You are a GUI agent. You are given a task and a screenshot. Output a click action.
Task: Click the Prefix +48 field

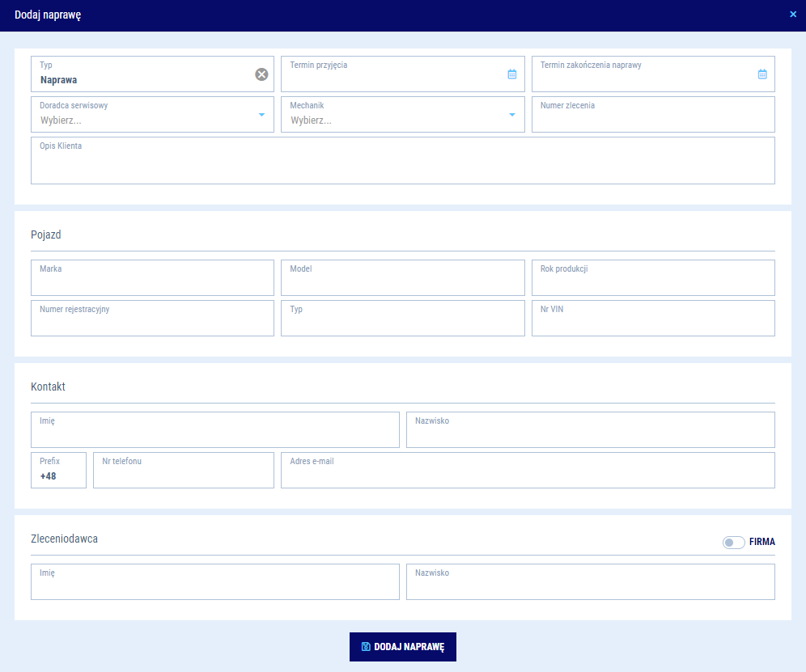[x=58, y=475]
